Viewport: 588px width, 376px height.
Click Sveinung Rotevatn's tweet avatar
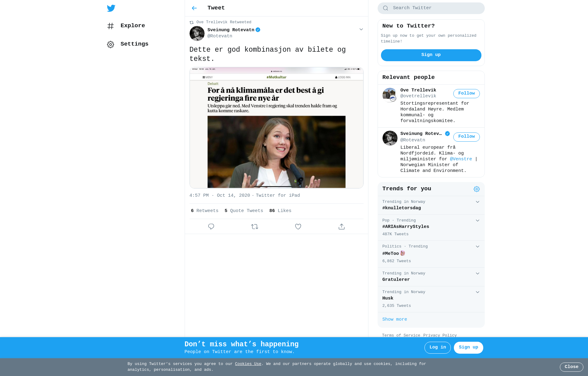pyautogui.click(x=197, y=33)
